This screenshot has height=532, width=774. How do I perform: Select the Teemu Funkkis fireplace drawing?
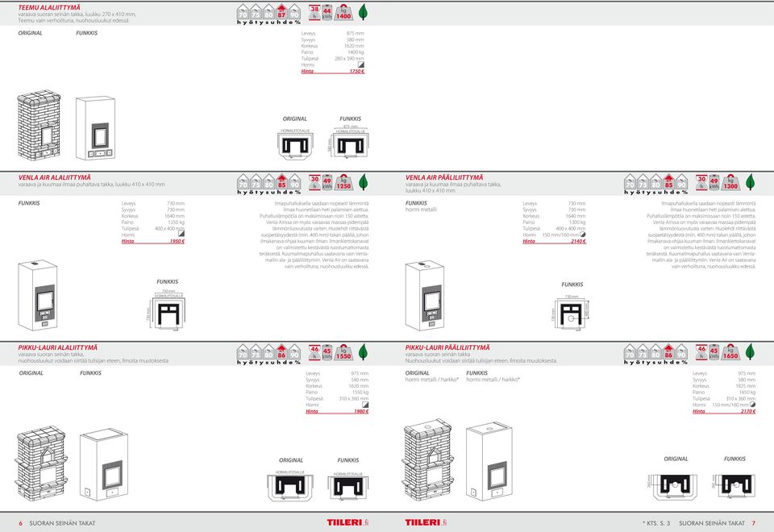(96, 127)
